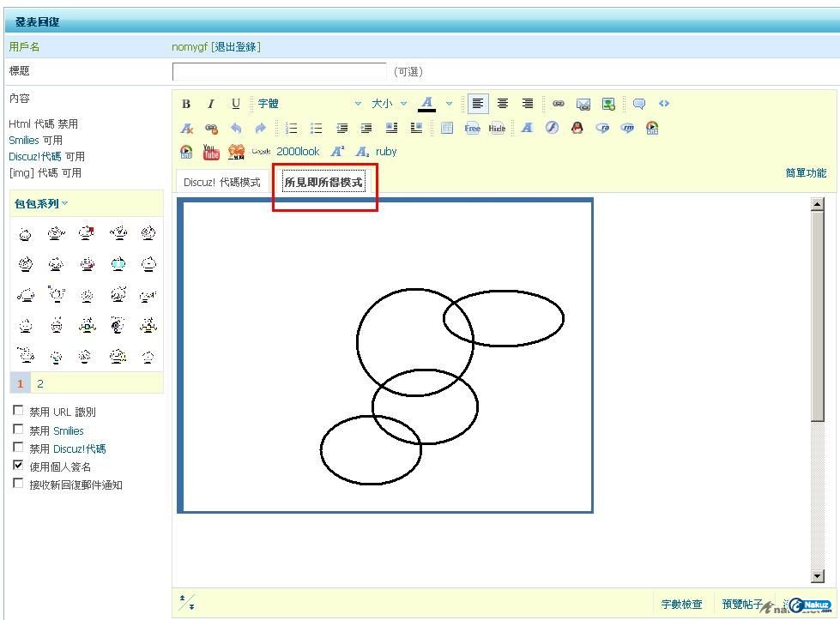This screenshot has height=620, width=840.
Task: Click the 2000look toolbar button
Action: point(298,152)
